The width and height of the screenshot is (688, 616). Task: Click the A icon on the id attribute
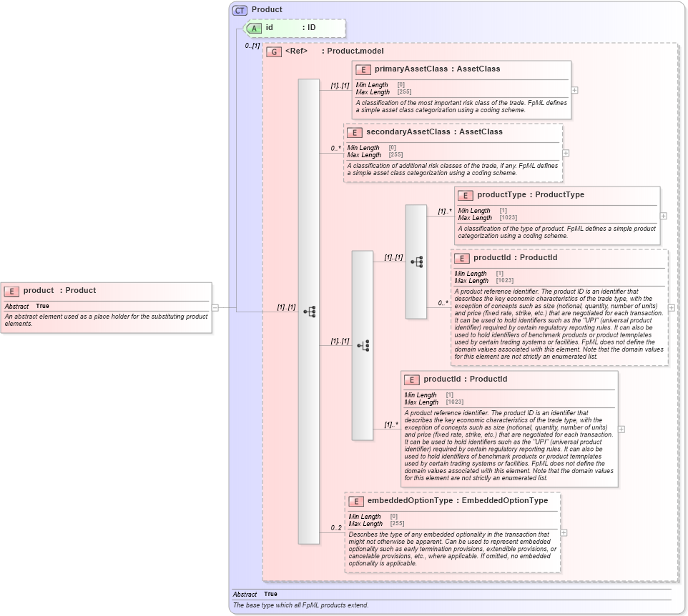[x=254, y=27]
